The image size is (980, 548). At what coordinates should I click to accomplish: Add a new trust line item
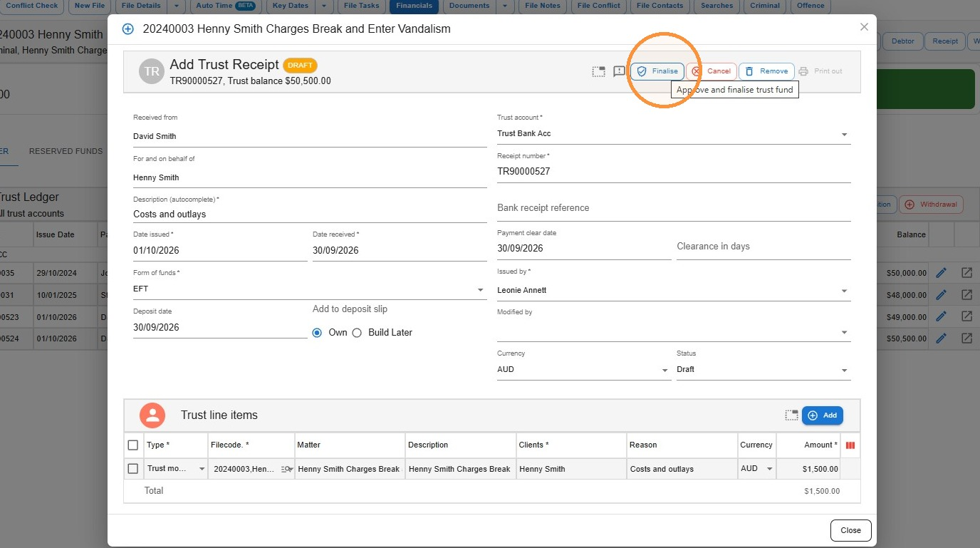[x=823, y=415]
